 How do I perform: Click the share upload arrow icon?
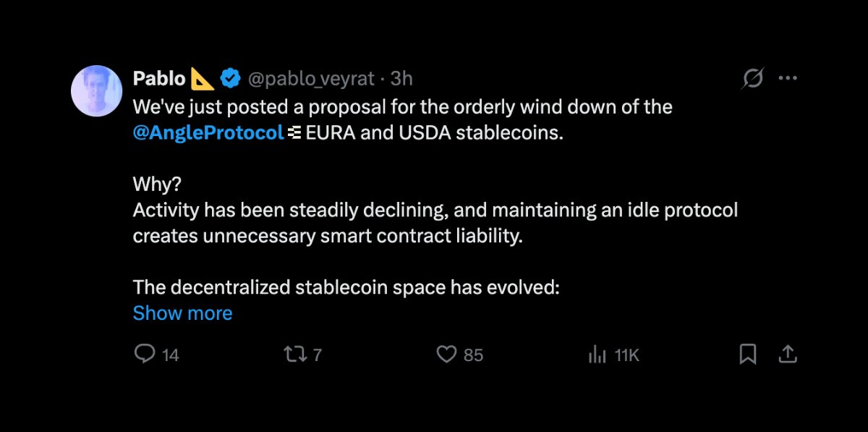click(x=788, y=354)
